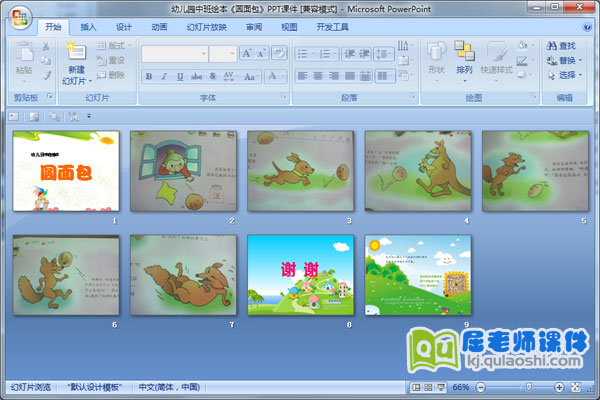Open the font name combo box
Viewport: 600px width, 400px height.
pyautogui.click(x=174, y=54)
